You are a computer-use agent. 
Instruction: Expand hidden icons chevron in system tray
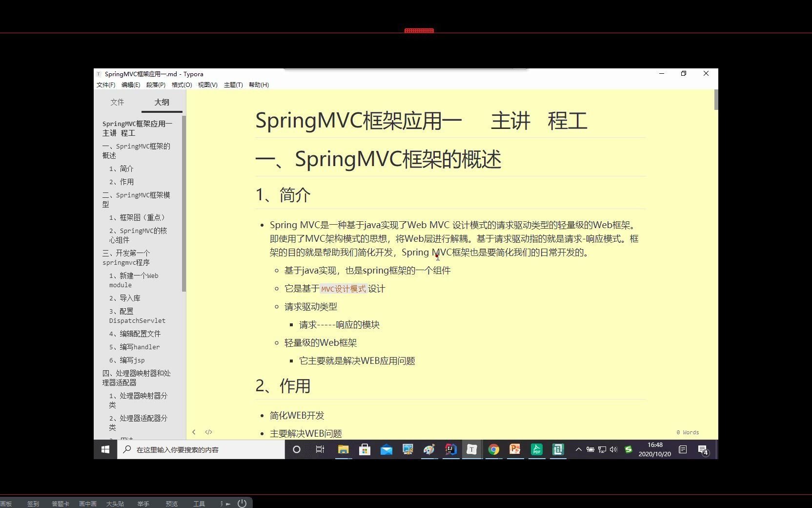[578, 450]
